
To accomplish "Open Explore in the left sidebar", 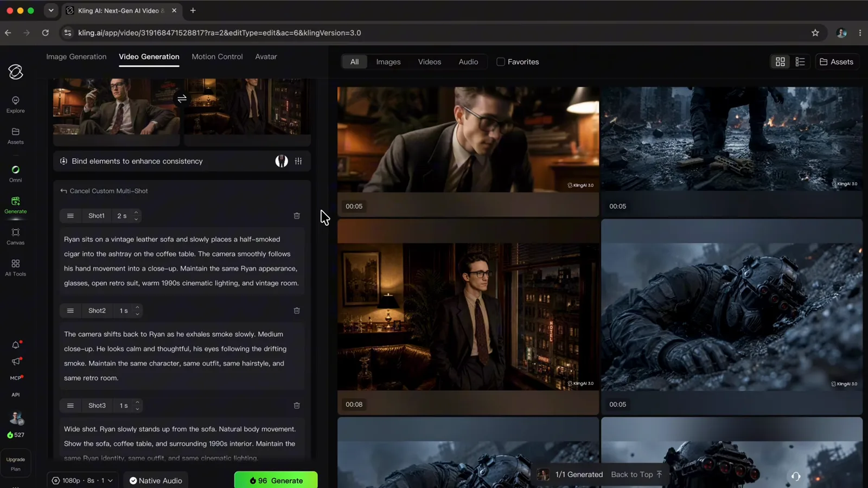I will pos(15,105).
